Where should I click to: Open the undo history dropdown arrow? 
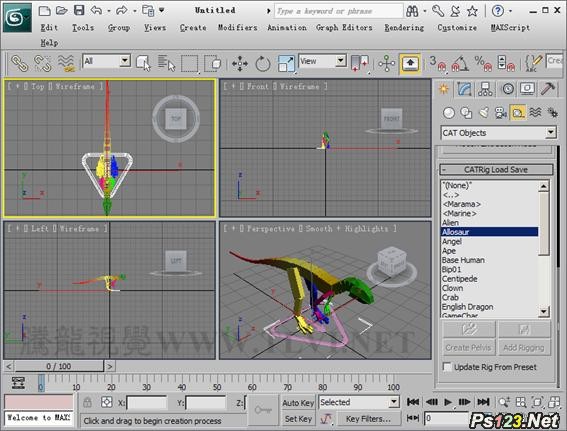tap(108, 11)
